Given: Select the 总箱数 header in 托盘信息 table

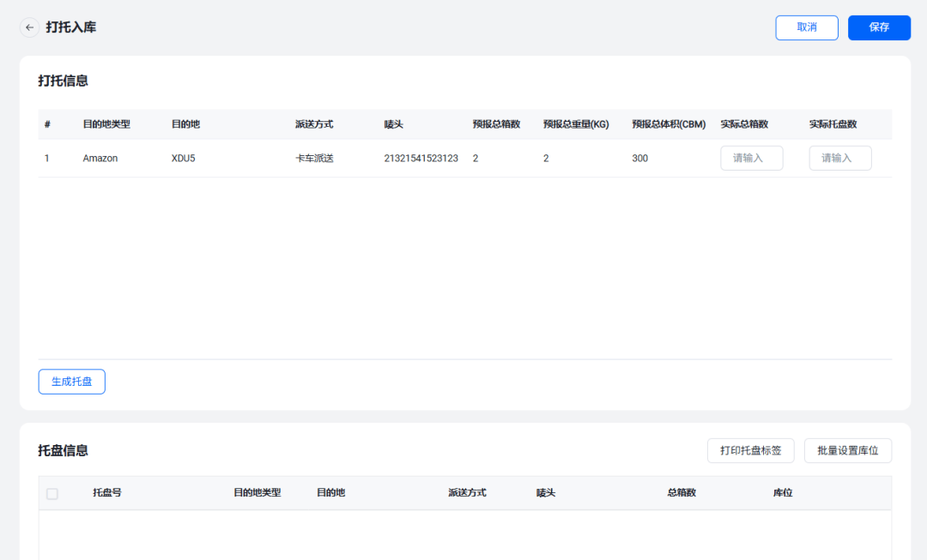Looking at the screenshot, I should pos(681,493).
